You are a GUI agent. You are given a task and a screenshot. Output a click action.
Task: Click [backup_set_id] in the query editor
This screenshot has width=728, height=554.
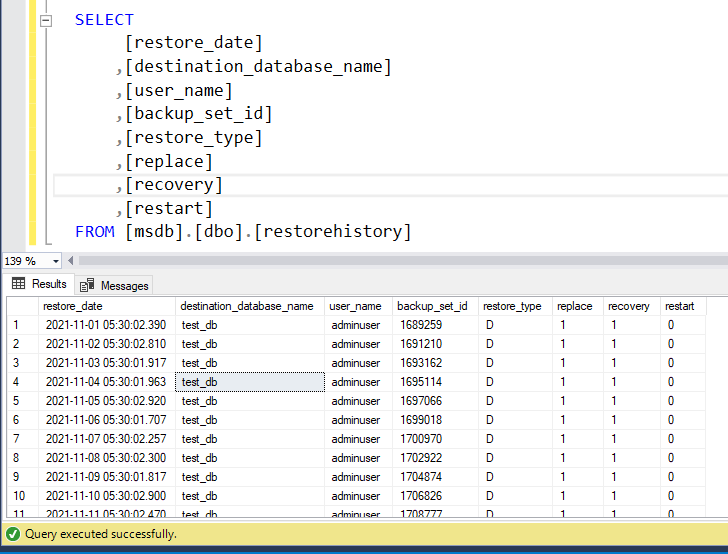[x=198, y=114]
